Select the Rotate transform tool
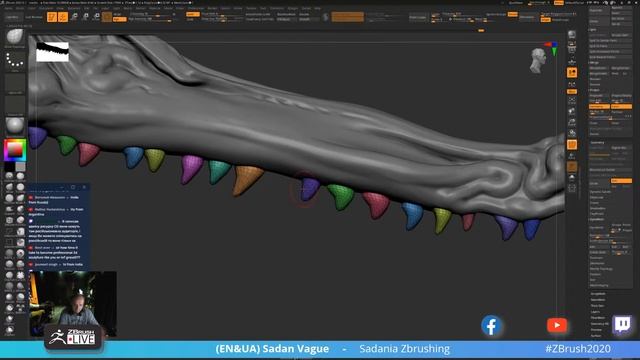640x360 pixels. (96, 17)
